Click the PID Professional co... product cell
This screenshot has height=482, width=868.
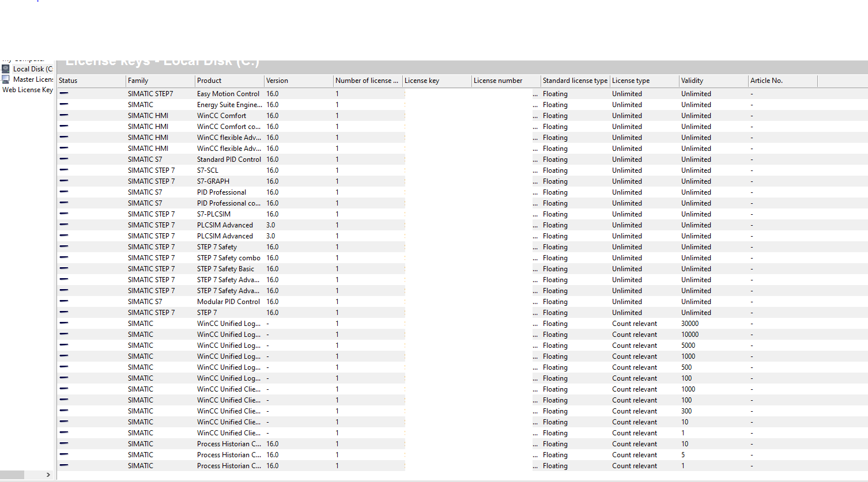click(x=229, y=203)
